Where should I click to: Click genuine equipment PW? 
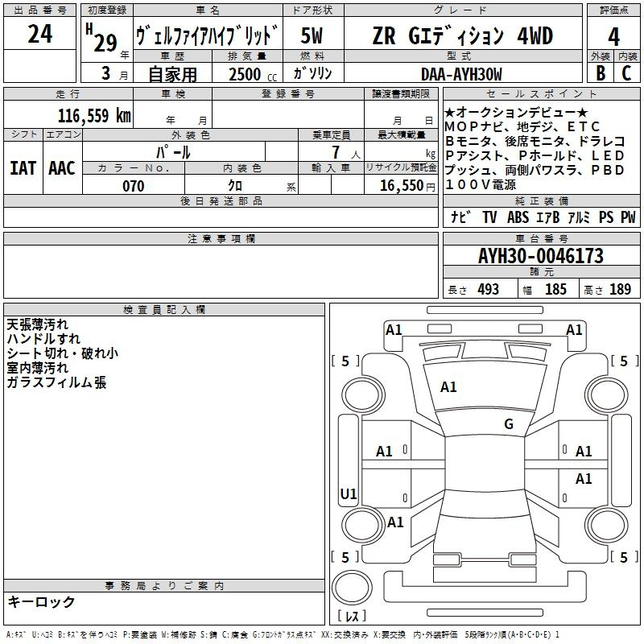(x=628, y=217)
